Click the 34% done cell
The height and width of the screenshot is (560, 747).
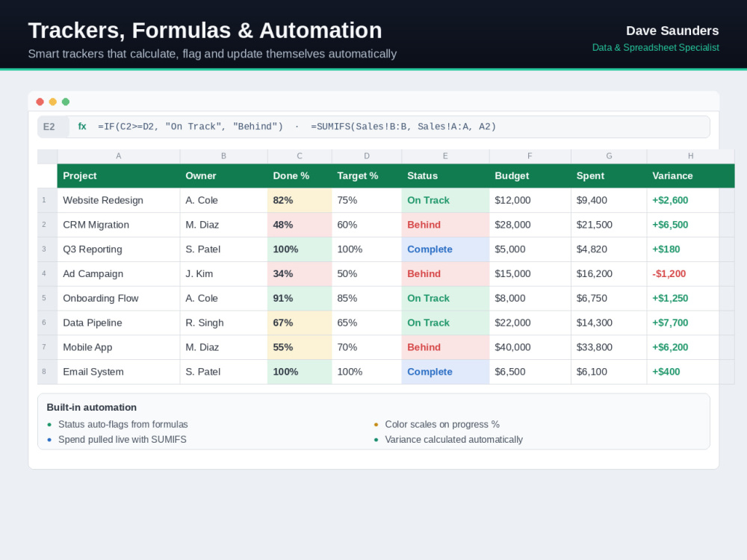tap(300, 274)
